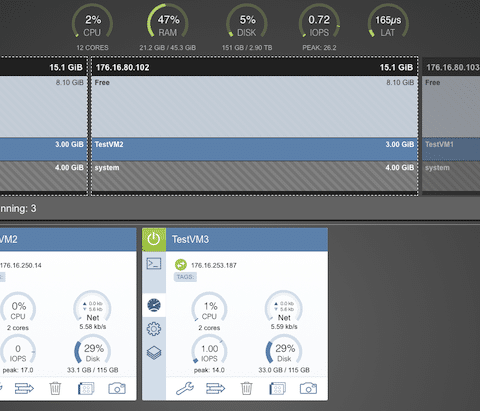
Task: Click "33.0 GB / 115 GB" on TestVM3
Action: click(284, 370)
